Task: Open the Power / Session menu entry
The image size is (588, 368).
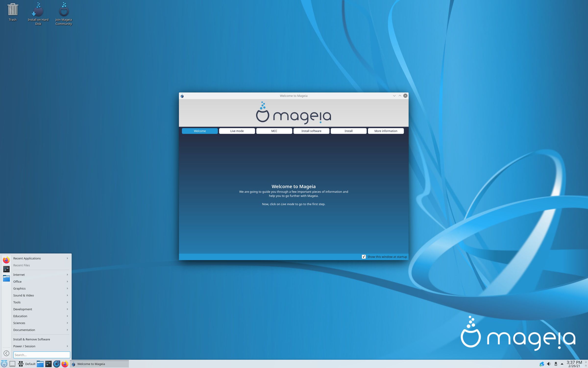Action: pos(24,346)
